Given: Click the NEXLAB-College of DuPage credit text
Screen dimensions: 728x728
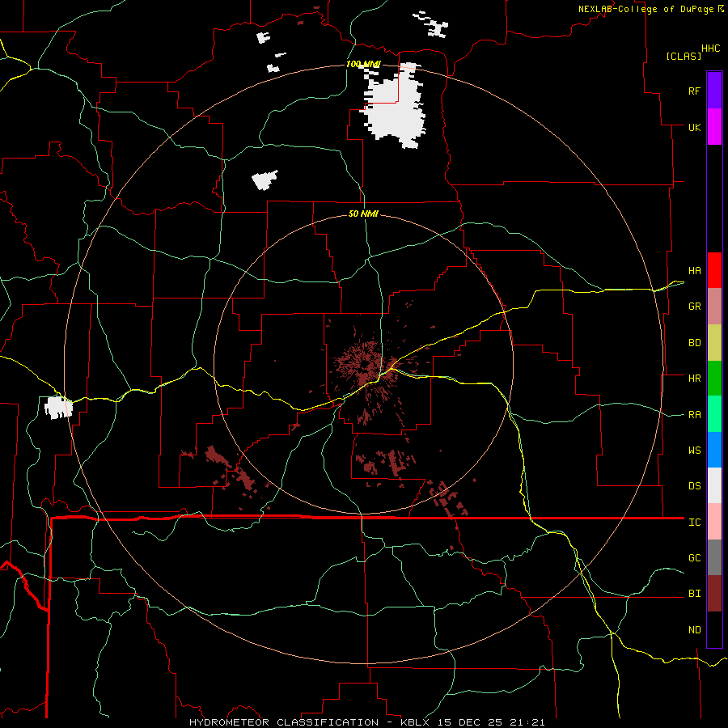Looking at the screenshot, I should tap(647, 9).
